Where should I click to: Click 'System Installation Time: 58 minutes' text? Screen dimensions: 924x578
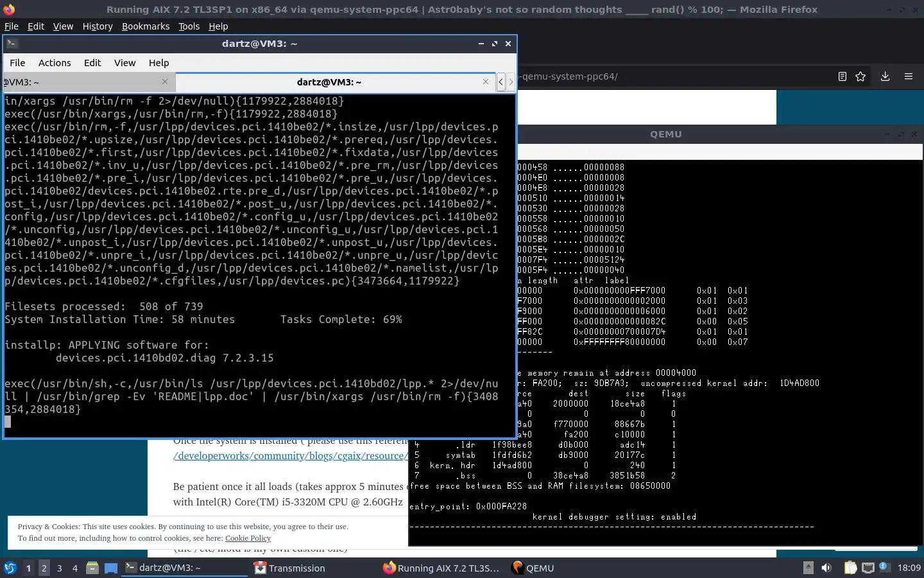click(119, 319)
